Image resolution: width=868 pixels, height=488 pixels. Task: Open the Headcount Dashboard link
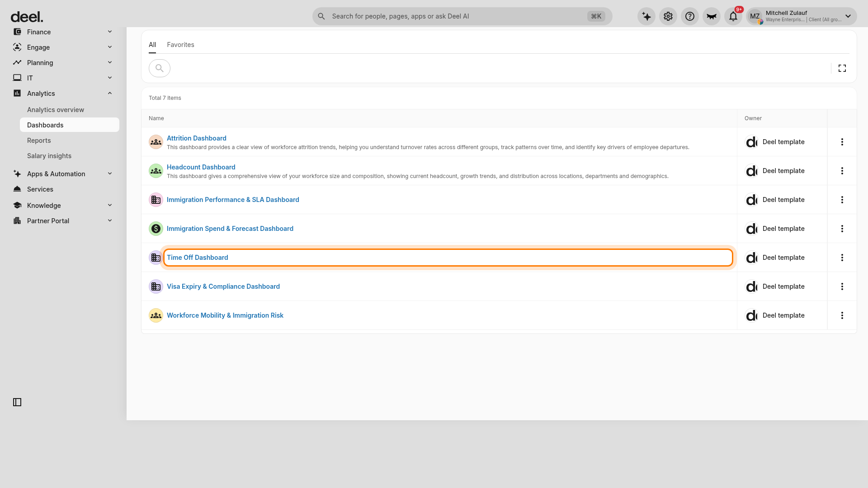click(x=201, y=167)
